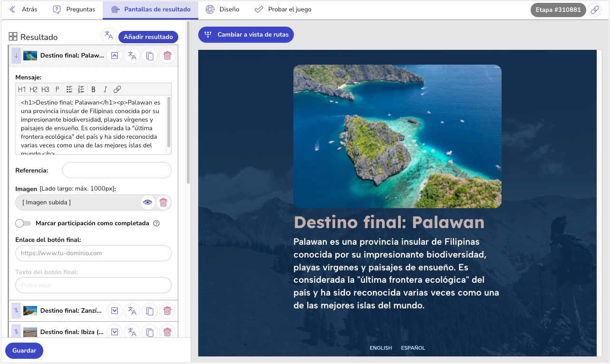Viewport: 610px width, 364px height.
Task: Insert hyperlink in message editor toolbar
Action: [x=117, y=89]
